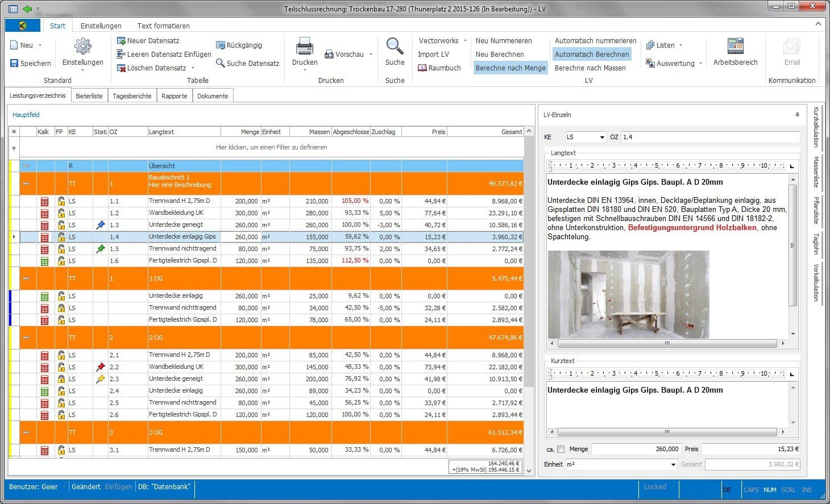This screenshot has height=504, width=830.
Task: Click Suche Datensatz magnifier icon
Action: (x=221, y=63)
